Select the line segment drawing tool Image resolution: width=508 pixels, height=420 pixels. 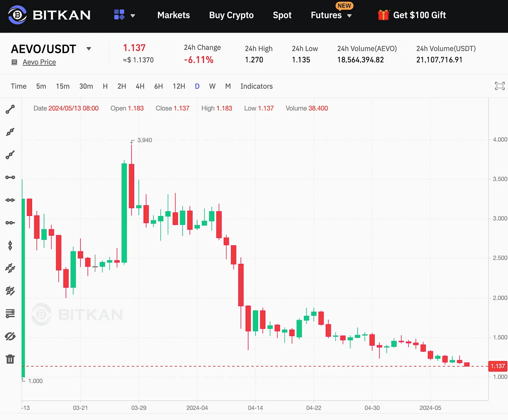[10, 109]
